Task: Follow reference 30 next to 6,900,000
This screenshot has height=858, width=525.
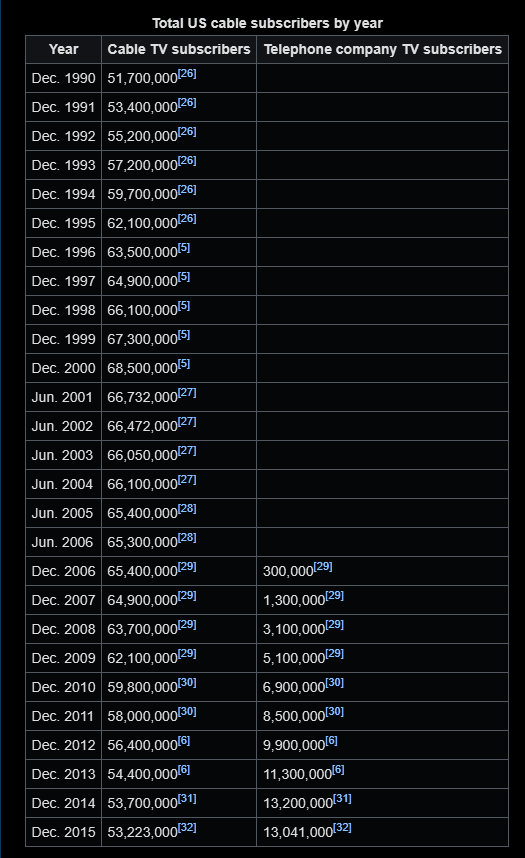Action: pos(334,683)
